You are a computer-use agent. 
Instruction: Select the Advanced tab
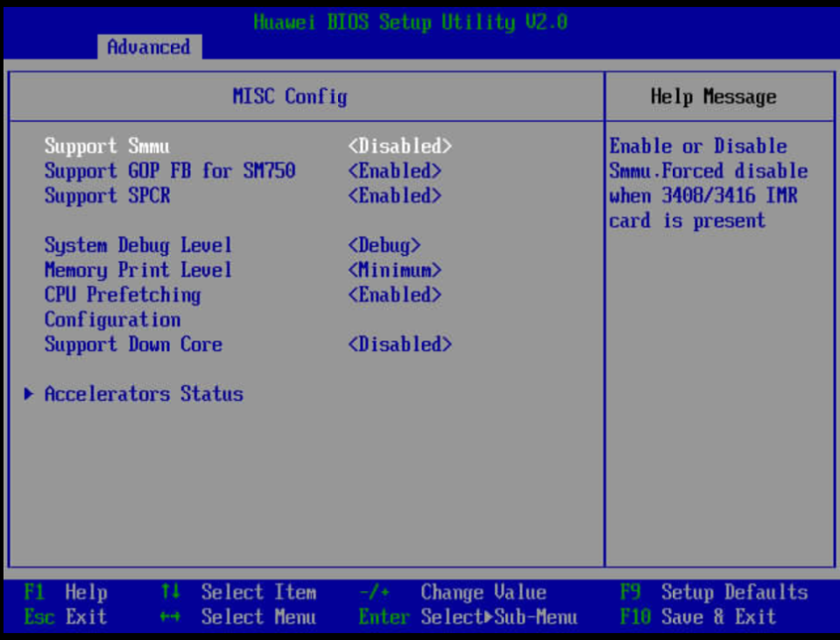click(149, 47)
